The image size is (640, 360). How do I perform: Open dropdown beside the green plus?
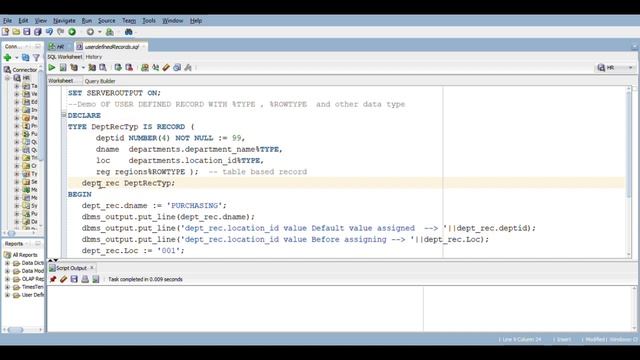pyautogui.click(x=17, y=58)
